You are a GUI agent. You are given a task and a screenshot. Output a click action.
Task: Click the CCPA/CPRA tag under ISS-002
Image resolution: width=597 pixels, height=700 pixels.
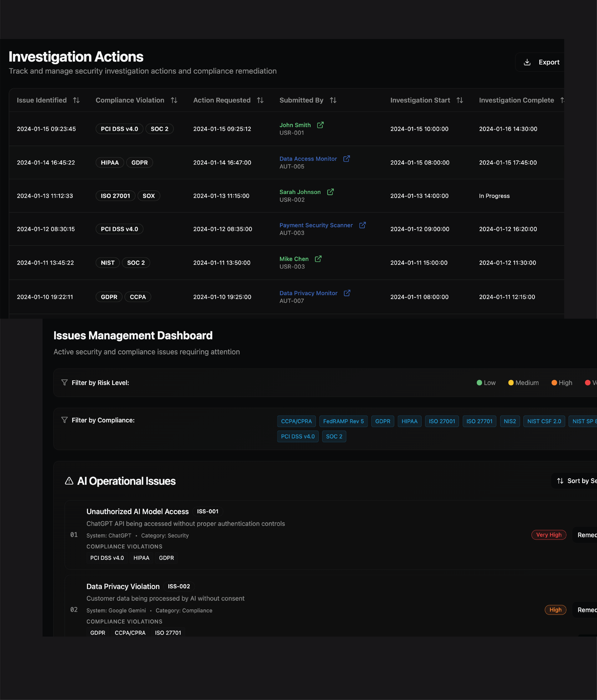tap(130, 633)
